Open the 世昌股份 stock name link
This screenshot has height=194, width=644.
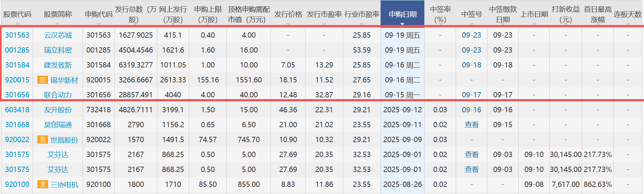(x=64, y=140)
